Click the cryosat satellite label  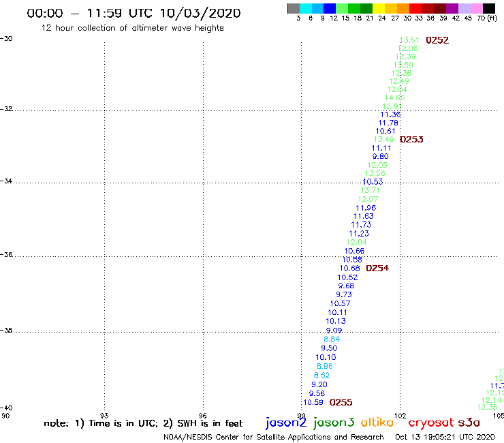point(431,423)
